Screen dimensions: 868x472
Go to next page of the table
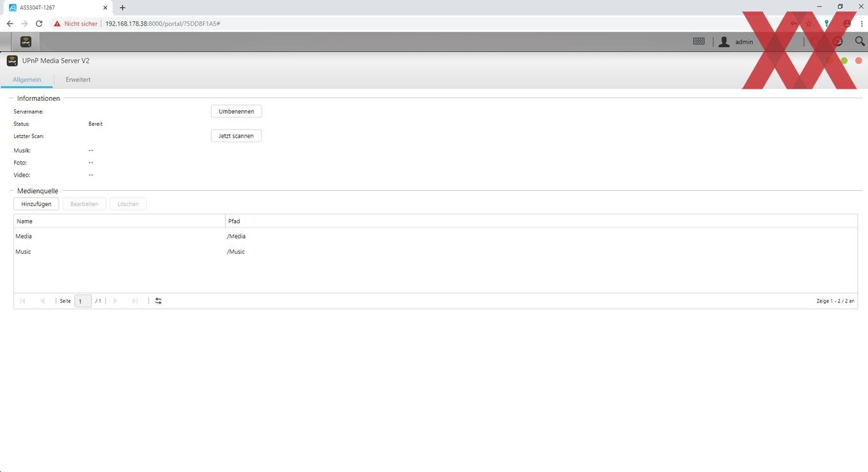[115, 301]
